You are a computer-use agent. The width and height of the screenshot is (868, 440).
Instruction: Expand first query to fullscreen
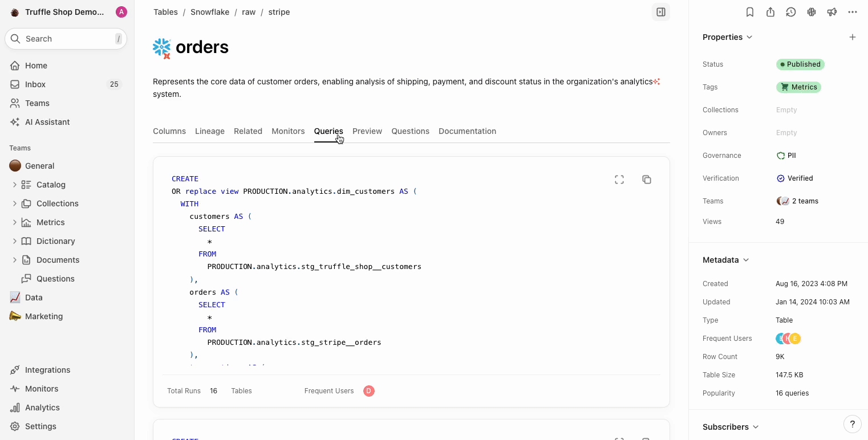point(619,180)
